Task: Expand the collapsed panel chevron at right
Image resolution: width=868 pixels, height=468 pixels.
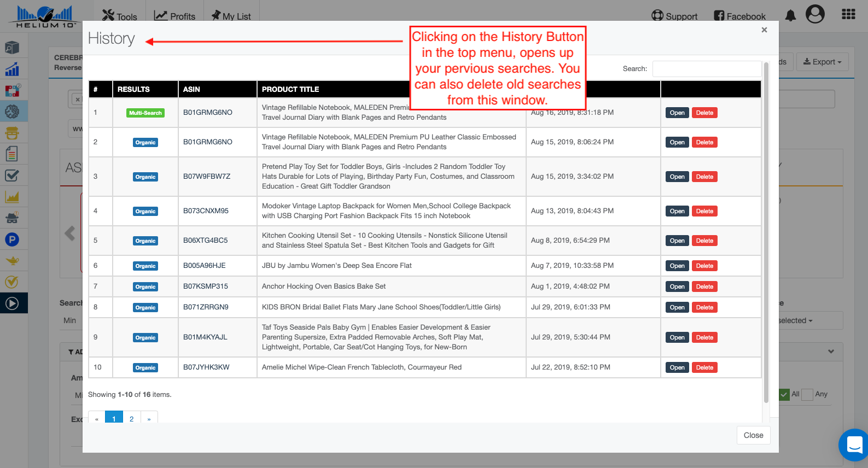Action: [x=831, y=352]
